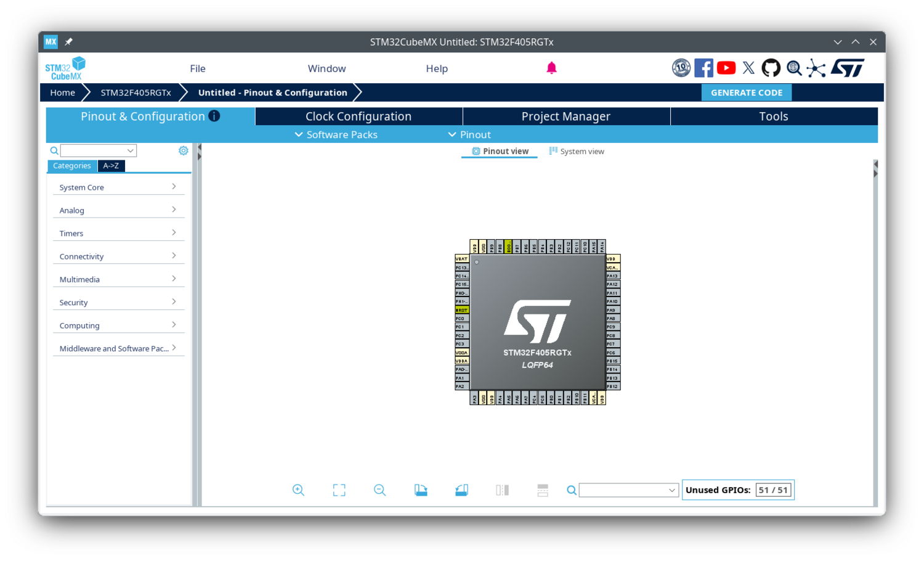
Task: Open the ST GitHub page icon
Action: point(771,68)
